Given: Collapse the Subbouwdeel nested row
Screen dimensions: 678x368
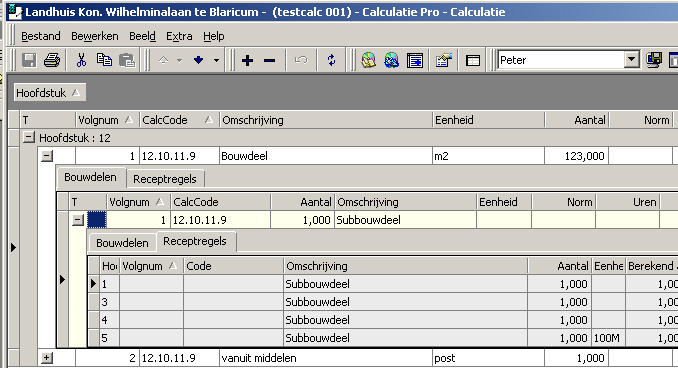Looking at the screenshot, I should pos(77,220).
